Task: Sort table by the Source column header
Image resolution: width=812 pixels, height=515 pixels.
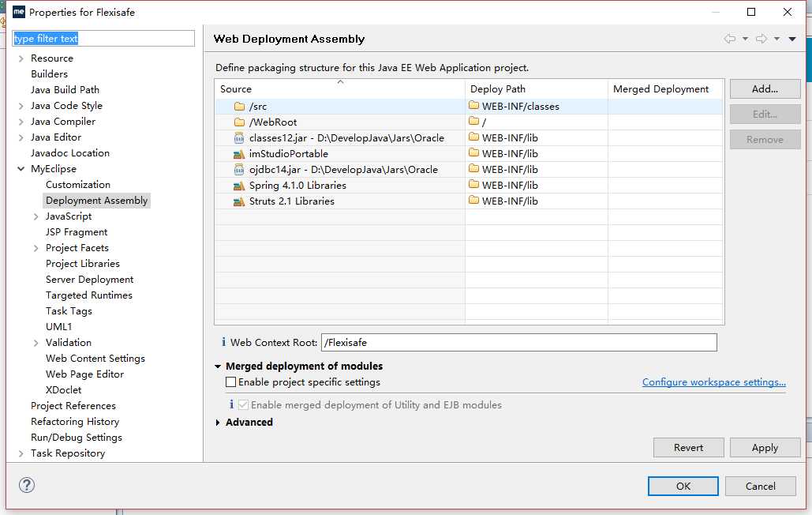Action: (x=339, y=89)
